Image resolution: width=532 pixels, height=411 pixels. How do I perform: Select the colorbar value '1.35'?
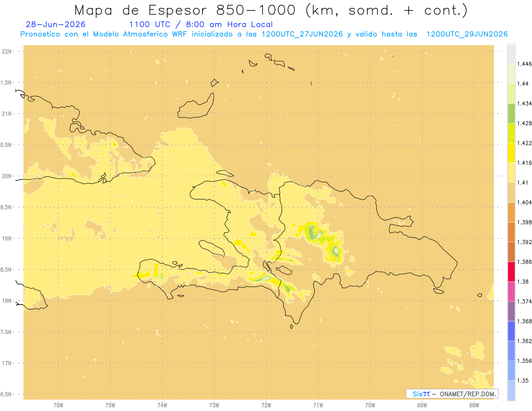pyautogui.click(x=524, y=381)
